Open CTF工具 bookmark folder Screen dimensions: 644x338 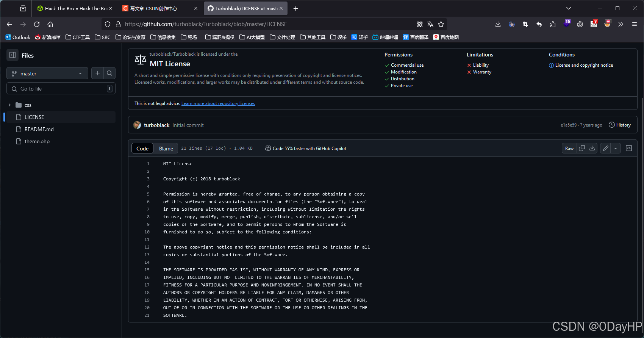pyautogui.click(x=78, y=37)
